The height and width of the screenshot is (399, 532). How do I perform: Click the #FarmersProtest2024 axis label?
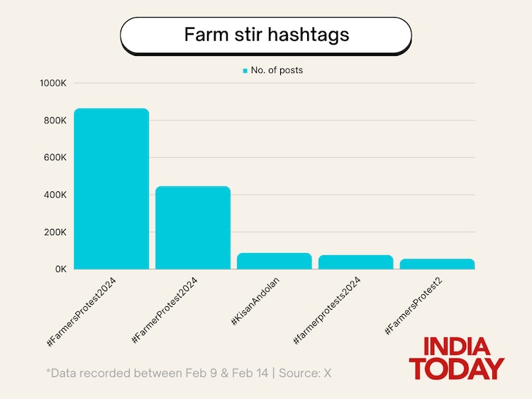click(82, 310)
